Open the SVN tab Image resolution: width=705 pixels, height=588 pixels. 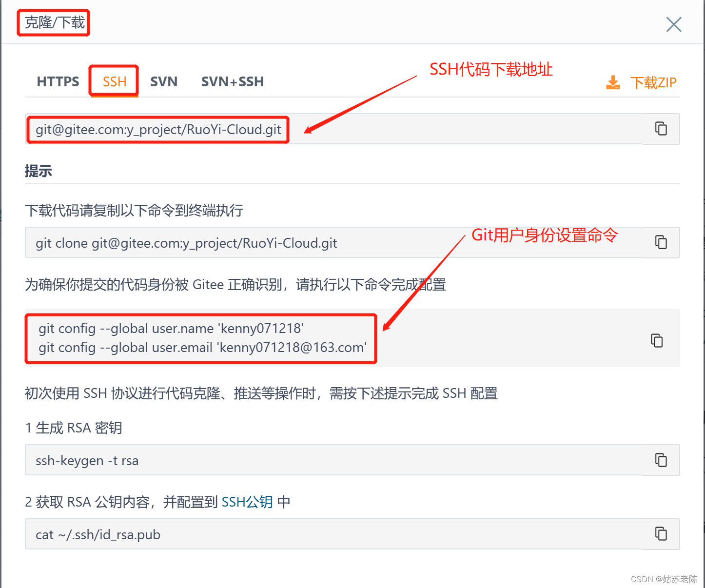(164, 81)
